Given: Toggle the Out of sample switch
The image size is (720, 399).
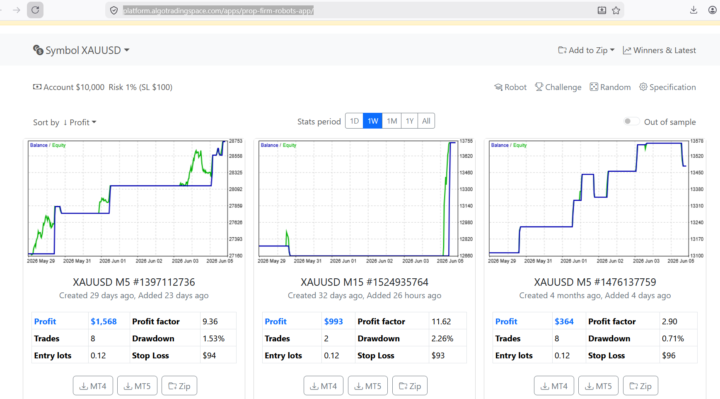Looking at the screenshot, I should [x=631, y=121].
